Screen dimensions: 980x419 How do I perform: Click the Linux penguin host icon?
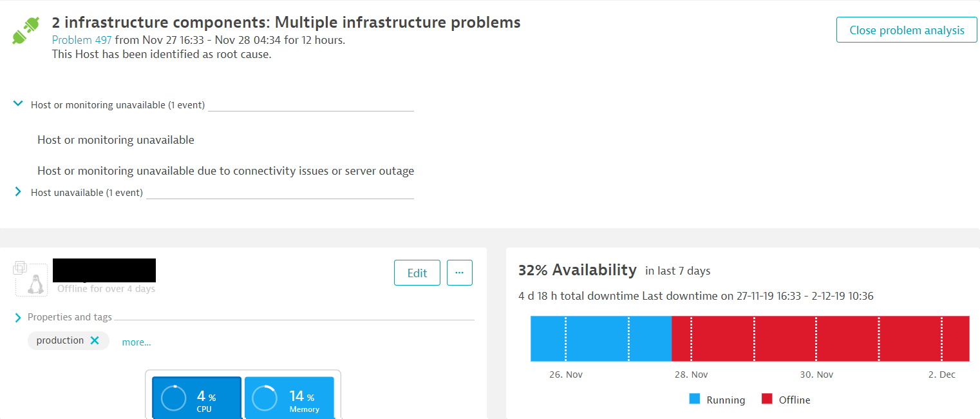pos(36,284)
